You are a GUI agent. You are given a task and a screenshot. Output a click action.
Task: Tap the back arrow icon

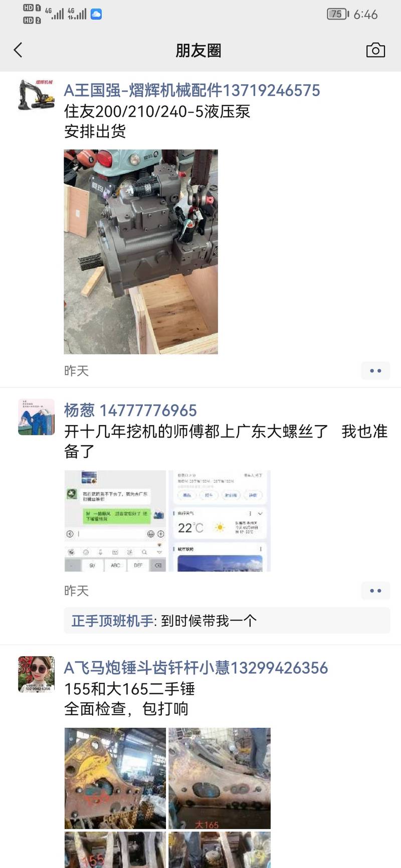pyautogui.click(x=18, y=50)
